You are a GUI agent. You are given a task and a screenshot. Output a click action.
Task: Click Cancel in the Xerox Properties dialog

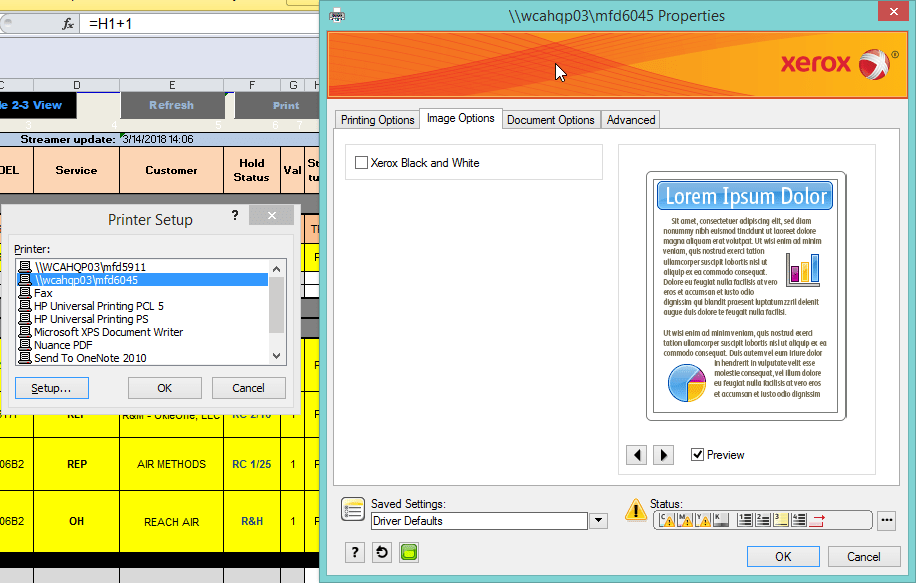tap(863, 557)
